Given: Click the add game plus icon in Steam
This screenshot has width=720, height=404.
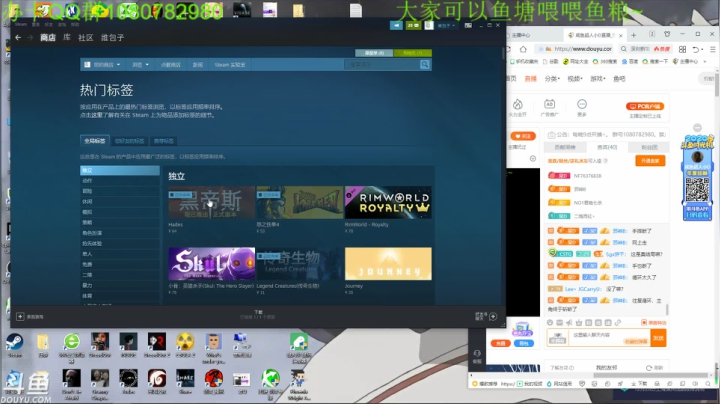Looking at the screenshot, I should tap(20, 316).
